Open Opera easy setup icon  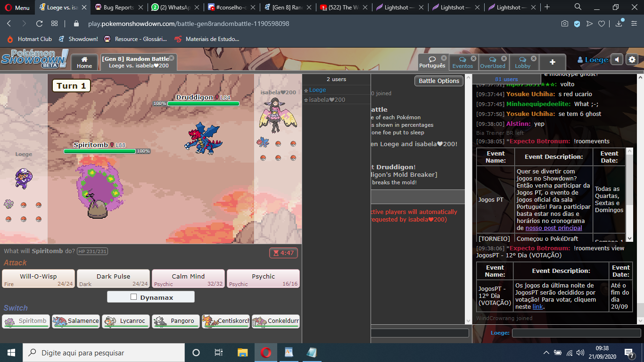(634, 24)
